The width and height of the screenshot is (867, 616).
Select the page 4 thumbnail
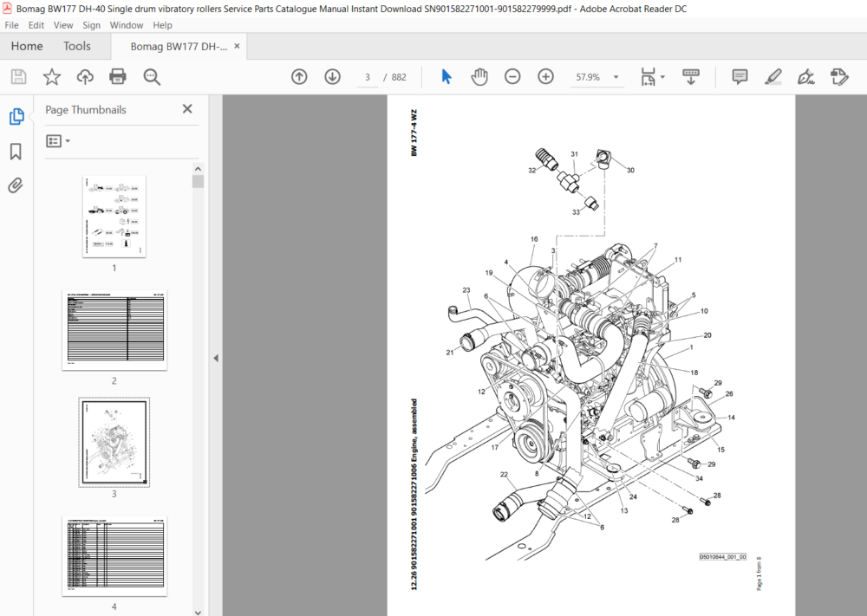[x=114, y=556]
